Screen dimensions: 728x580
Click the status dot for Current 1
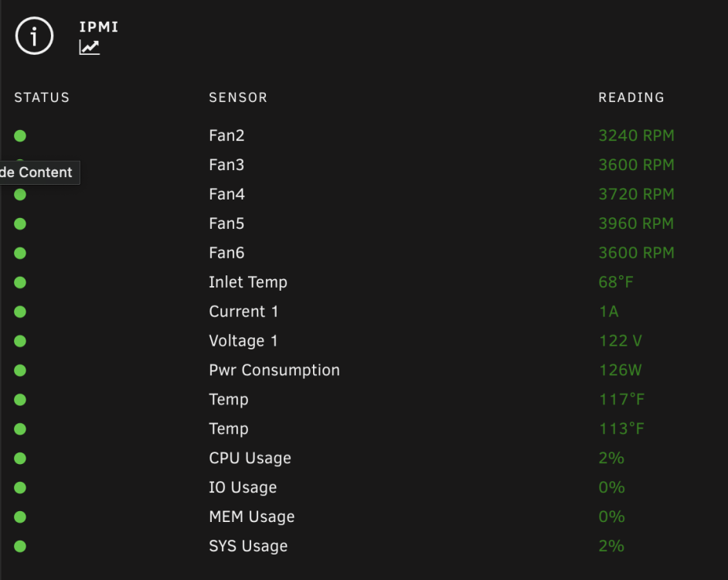[x=20, y=312]
